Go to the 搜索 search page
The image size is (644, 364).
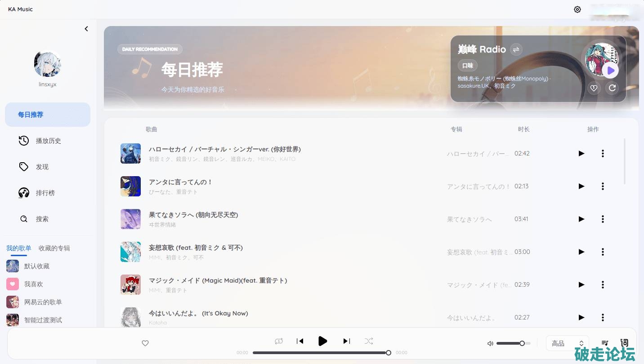pyautogui.click(x=48, y=219)
